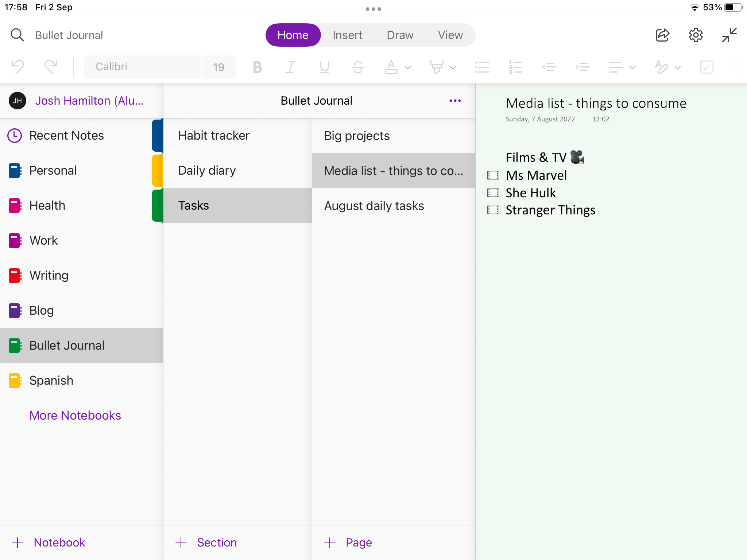Open the More Notebooks link
747x560 pixels.
coord(75,415)
